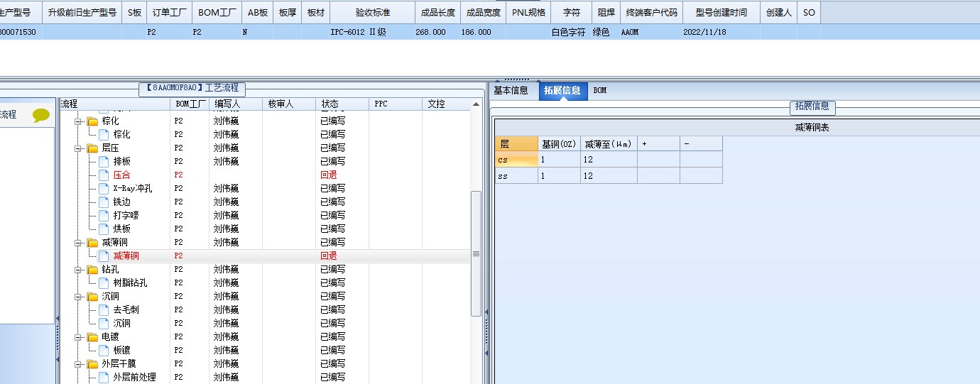
Task: Select the 树脂钻孔 process step
Action: [x=130, y=283]
